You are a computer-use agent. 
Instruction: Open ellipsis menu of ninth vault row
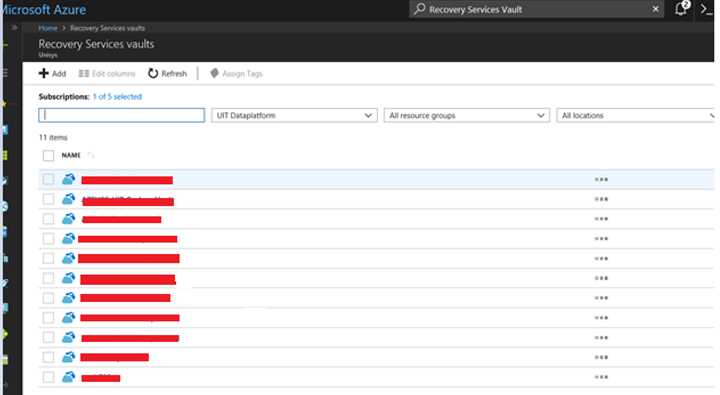pyautogui.click(x=601, y=338)
